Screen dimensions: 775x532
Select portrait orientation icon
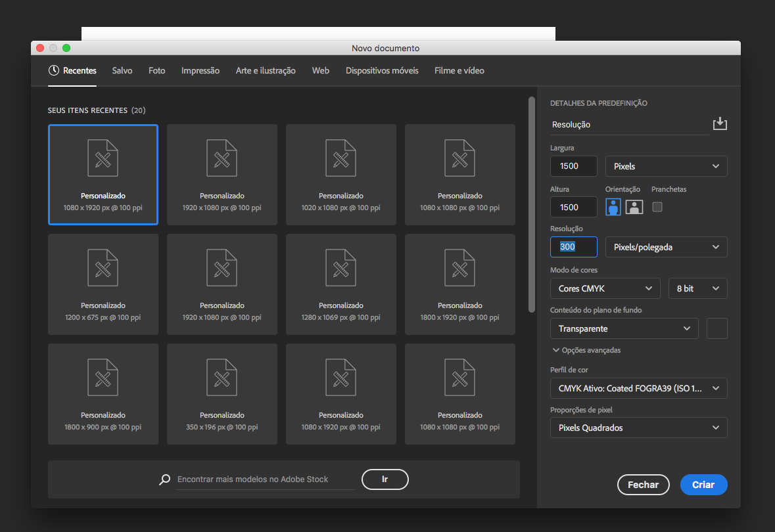[613, 207]
